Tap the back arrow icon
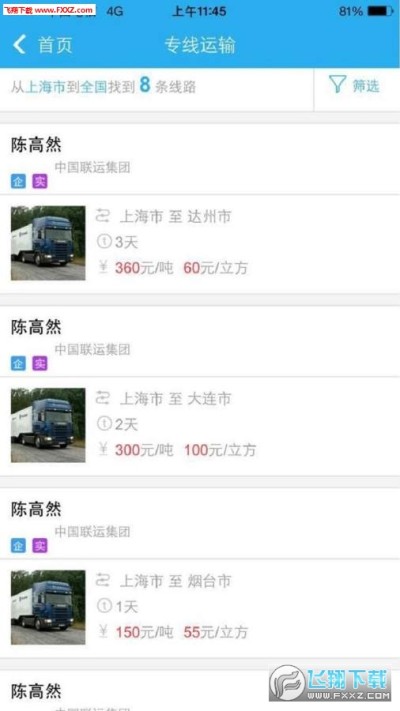400x711 pixels. [20, 45]
